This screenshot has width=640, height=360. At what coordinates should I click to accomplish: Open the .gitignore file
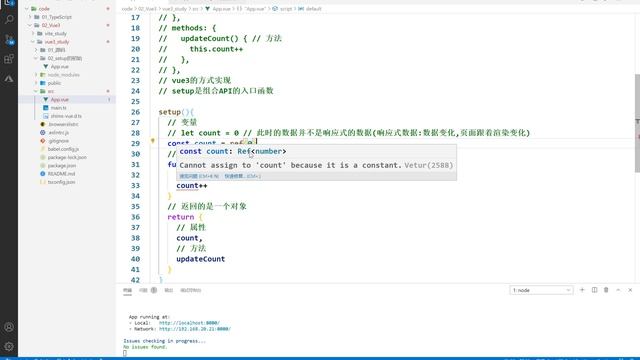click(x=58, y=141)
